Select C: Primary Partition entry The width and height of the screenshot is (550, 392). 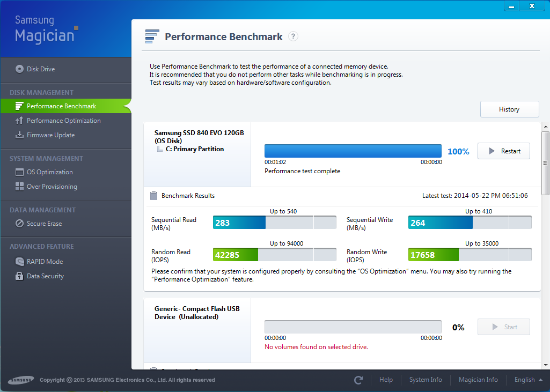tap(195, 149)
